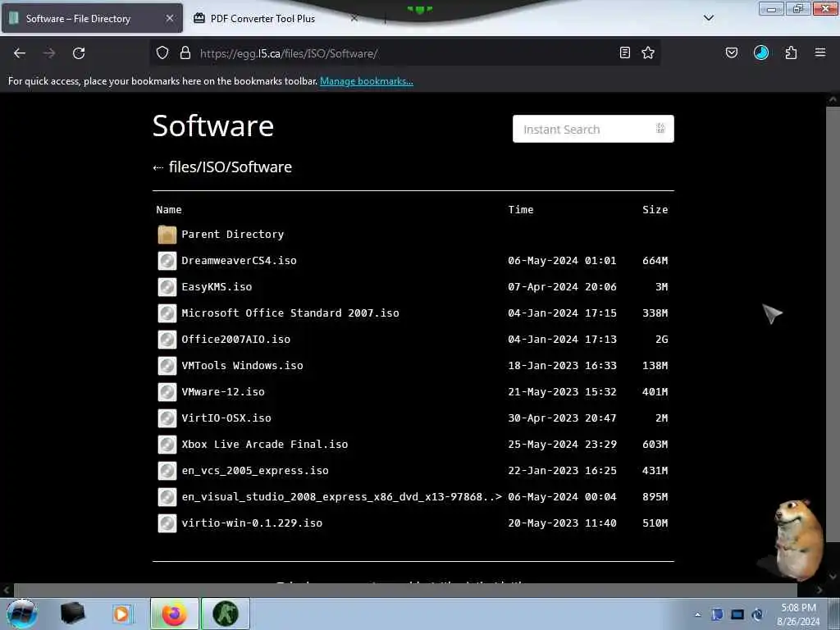The height and width of the screenshot is (630, 840).
Task: Open the tracking protection shield icon
Action: [162, 53]
